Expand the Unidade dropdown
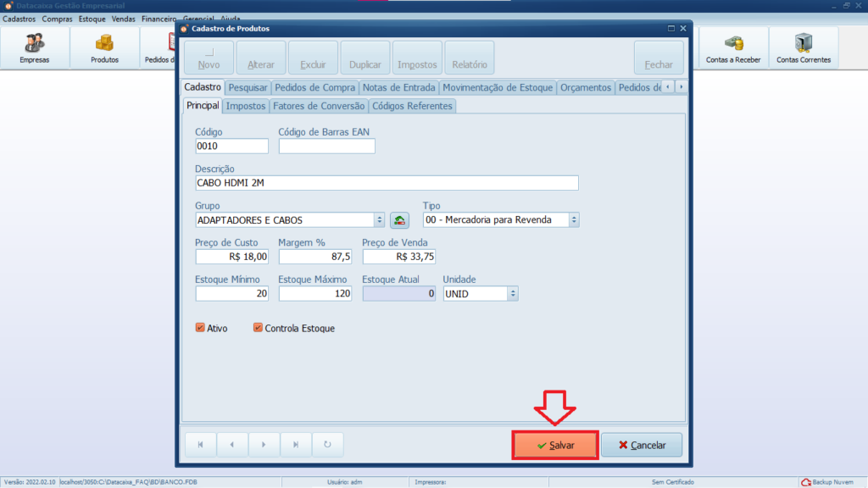This screenshot has height=488, width=868. pyautogui.click(x=513, y=293)
